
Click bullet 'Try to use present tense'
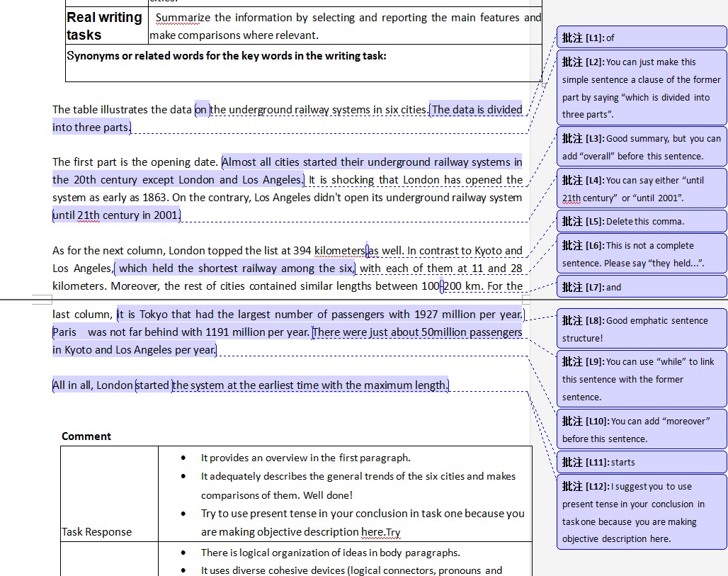pyautogui.click(x=363, y=523)
